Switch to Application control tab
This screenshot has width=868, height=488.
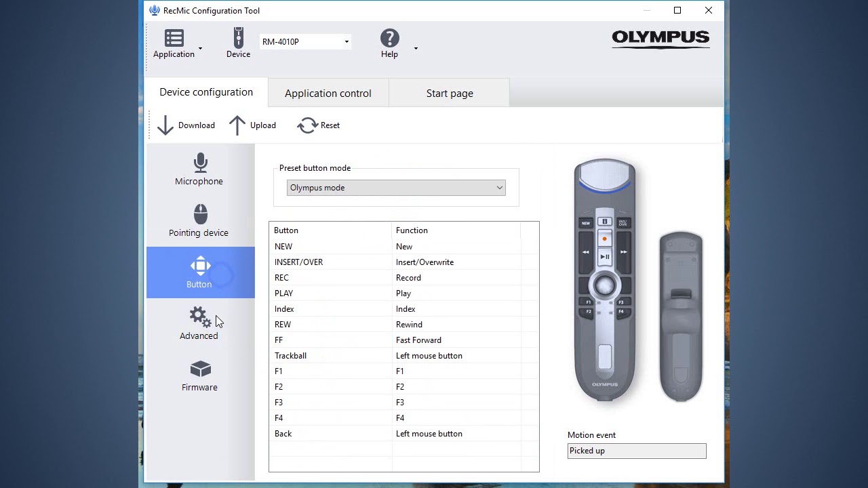pyautogui.click(x=328, y=94)
